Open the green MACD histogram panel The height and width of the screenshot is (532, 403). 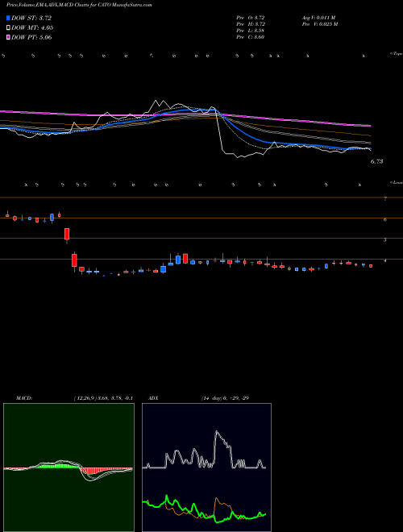pos(69,468)
